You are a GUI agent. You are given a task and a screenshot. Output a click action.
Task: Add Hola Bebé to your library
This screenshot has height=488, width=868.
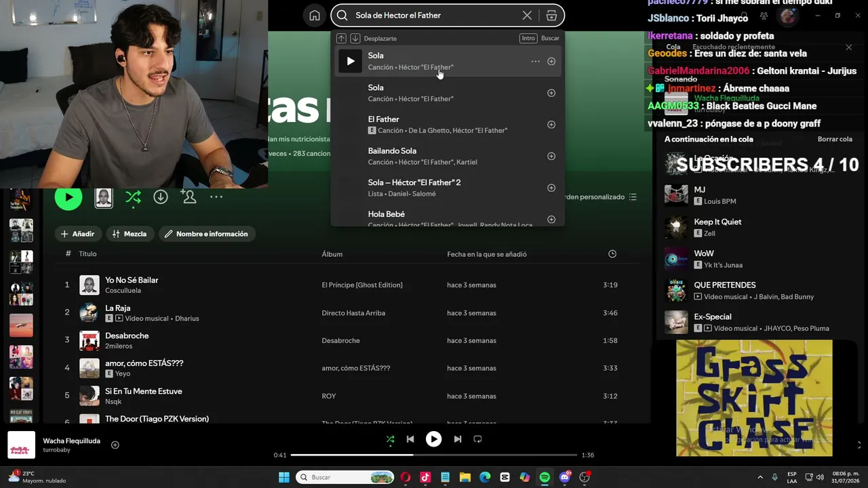coord(551,219)
